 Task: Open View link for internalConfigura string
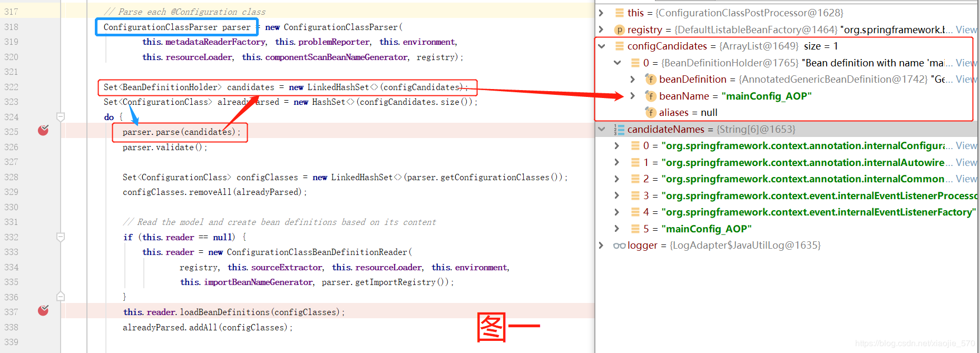point(966,145)
